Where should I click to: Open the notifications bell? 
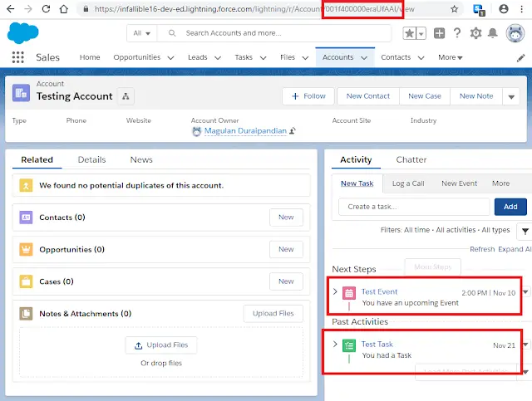(493, 33)
